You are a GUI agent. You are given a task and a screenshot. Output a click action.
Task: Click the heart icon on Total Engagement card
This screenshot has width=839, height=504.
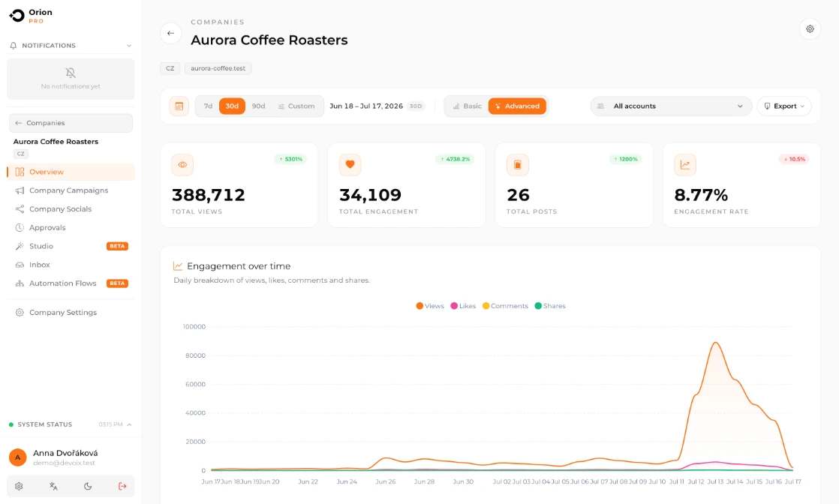coord(350,165)
